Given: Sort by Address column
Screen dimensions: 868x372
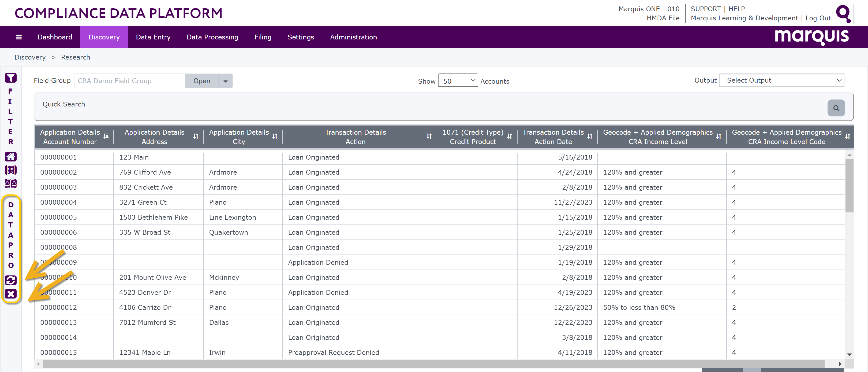Looking at the screenshot, I should click(196, 136).
